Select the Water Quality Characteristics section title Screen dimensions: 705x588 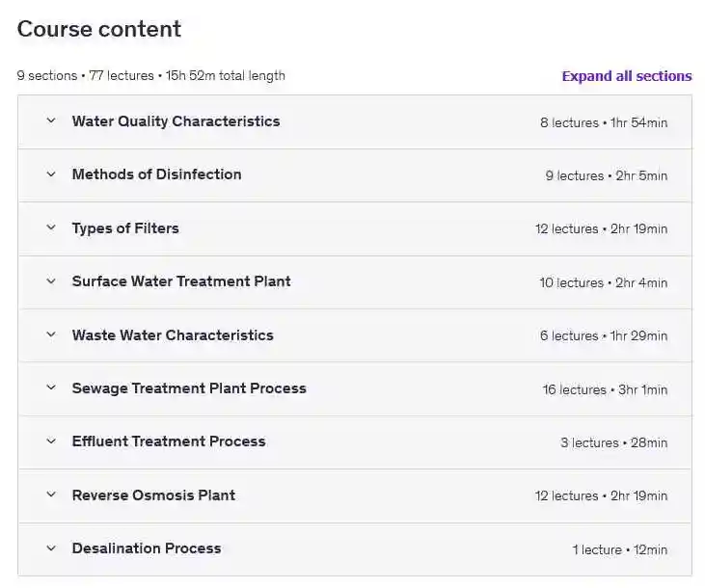coord(176,121)
